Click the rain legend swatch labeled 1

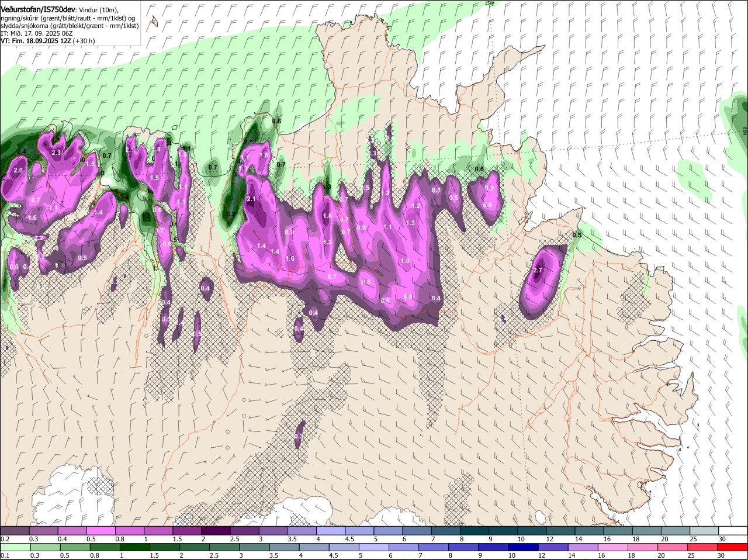point(134,547)
